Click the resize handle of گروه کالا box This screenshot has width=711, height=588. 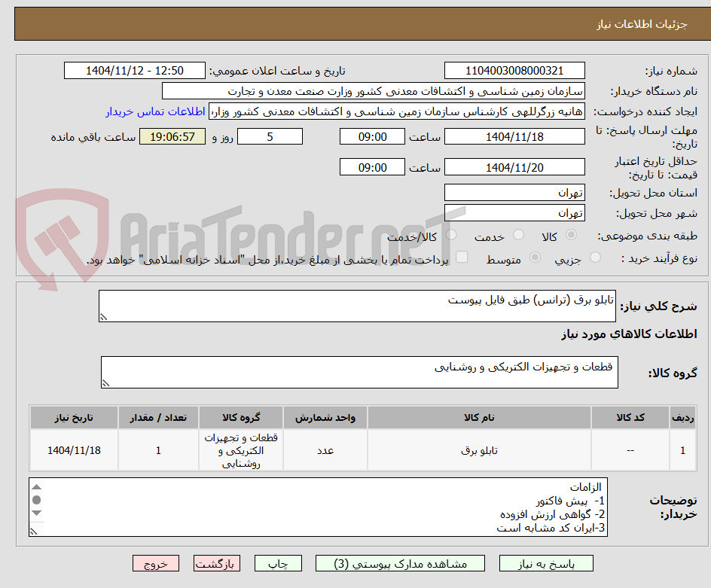[105, 383]
